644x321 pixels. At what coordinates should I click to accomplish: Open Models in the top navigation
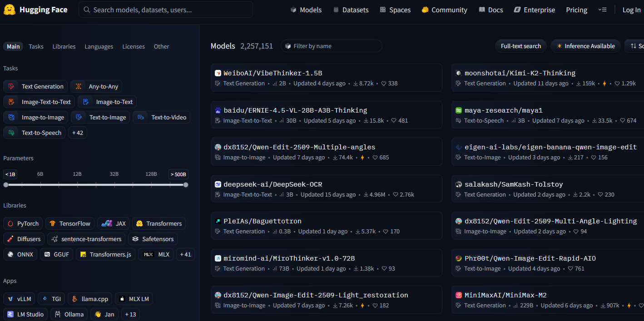click(x=306, y=10)
